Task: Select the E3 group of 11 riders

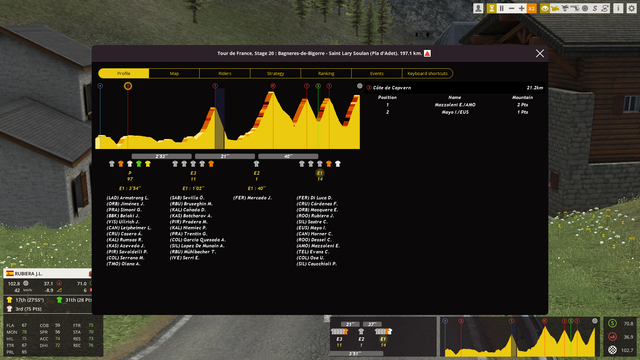Action: click(193, 176)
